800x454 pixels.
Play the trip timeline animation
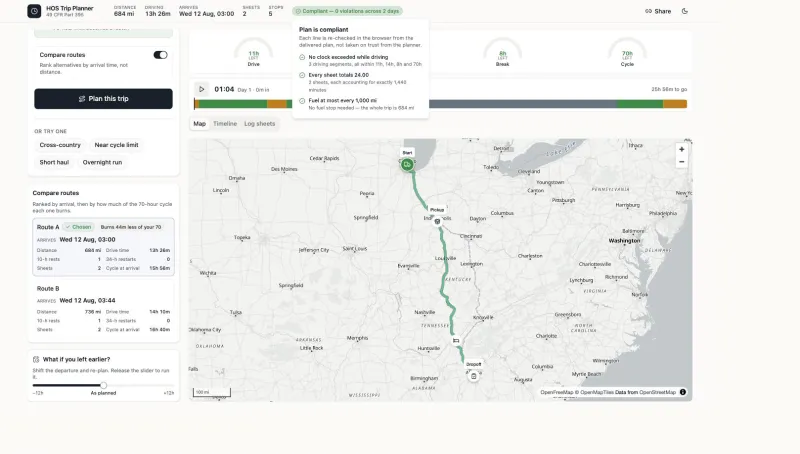tap(202, 89)
